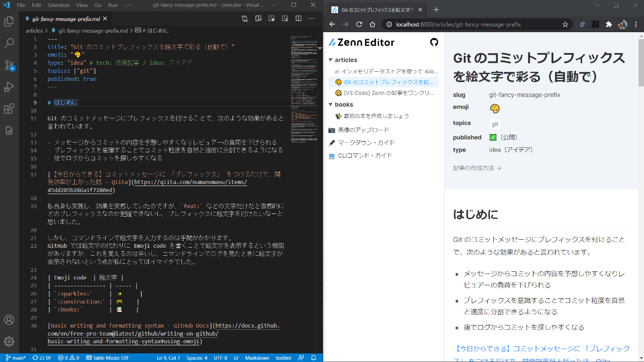Toggle Table Mode: Off in status bar
Image resolution: width=644 pixels, height=362 pixels.
[x=107, y=358]
